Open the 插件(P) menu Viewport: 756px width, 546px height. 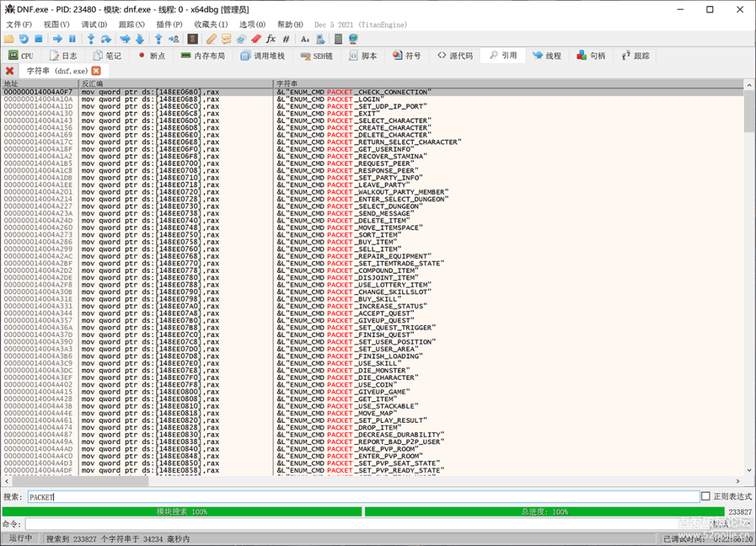click(169, 24)
